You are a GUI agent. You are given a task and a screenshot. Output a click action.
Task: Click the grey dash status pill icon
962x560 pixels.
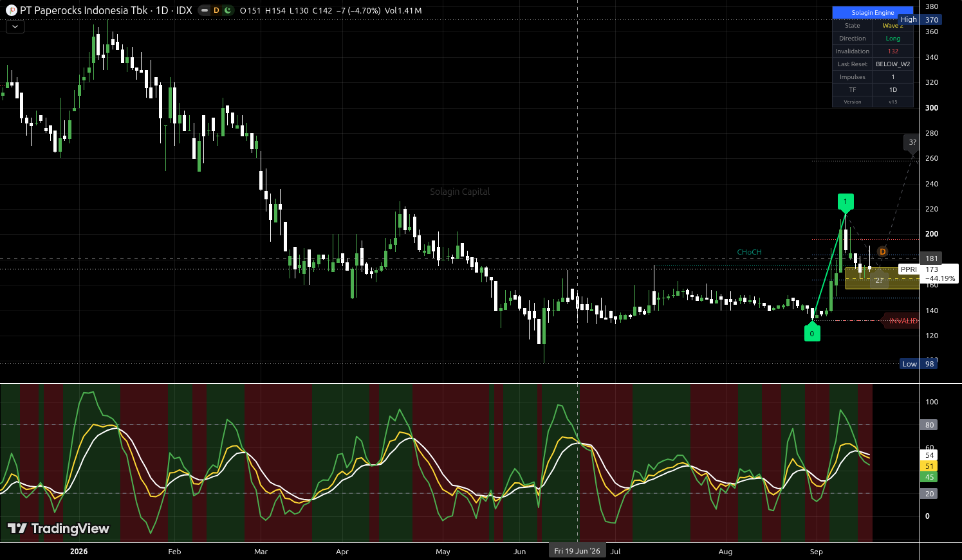pos(205,10)
